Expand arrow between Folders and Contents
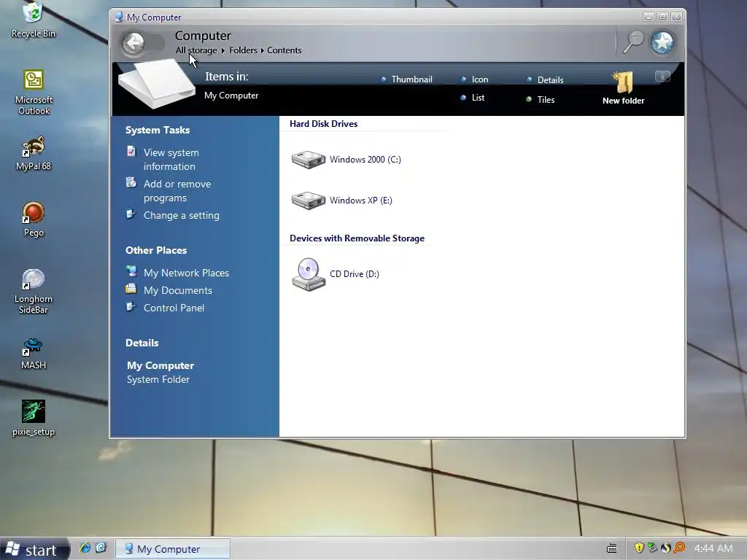The width and height of the screenshot is (747, 560). coord(262,50)
